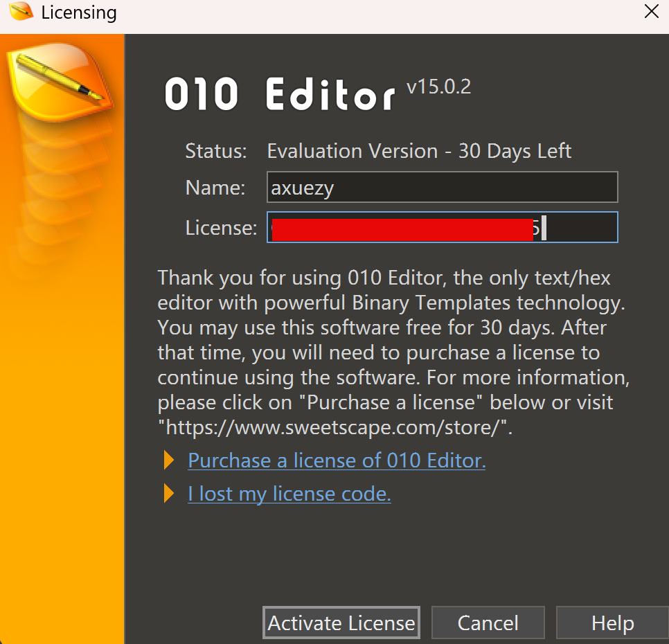This screenshot has height=644, width=669.
Task: Click the 010 Editor icon in title bar
Action: [21, 12]
